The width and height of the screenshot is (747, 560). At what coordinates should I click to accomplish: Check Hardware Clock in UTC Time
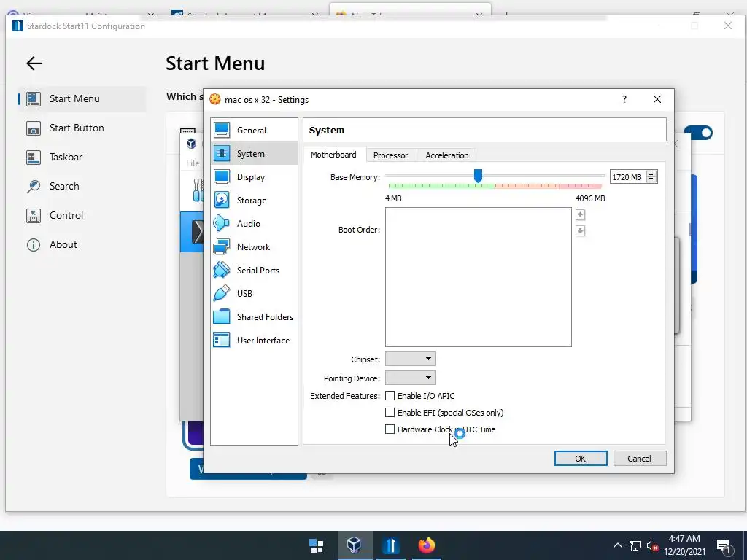coord(390,429)
